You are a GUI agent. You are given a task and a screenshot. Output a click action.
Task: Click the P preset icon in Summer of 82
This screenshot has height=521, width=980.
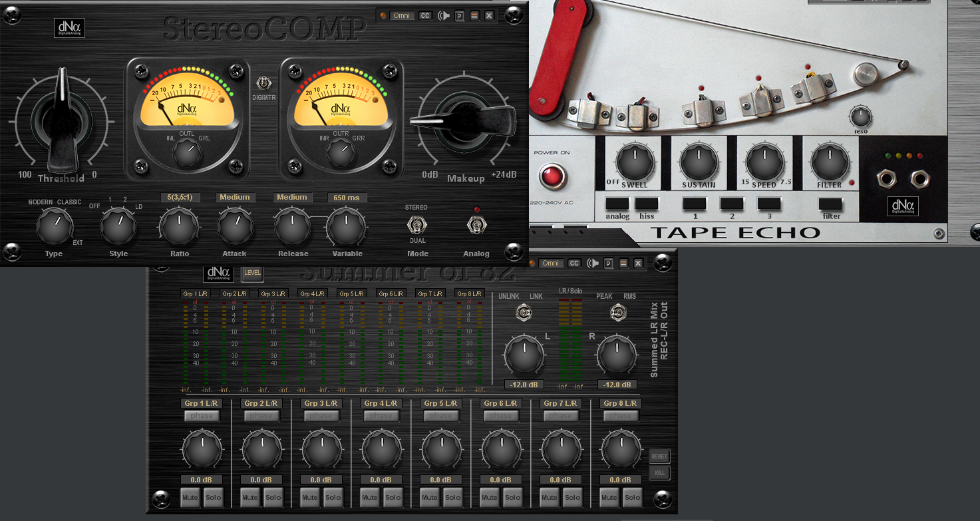[609, 263]
